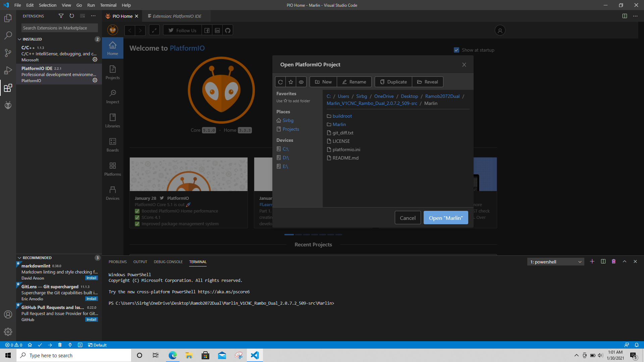Install the GitLens extension

[91, 299]
